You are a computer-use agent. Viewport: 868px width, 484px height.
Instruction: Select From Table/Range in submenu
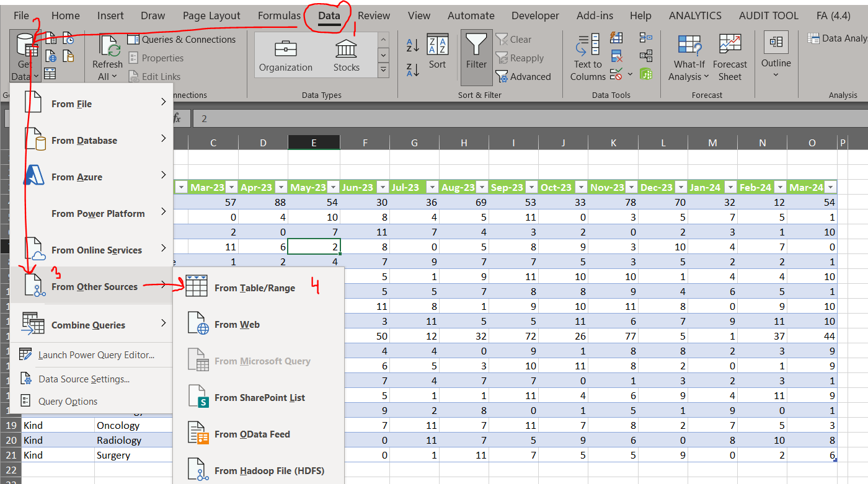259,288
